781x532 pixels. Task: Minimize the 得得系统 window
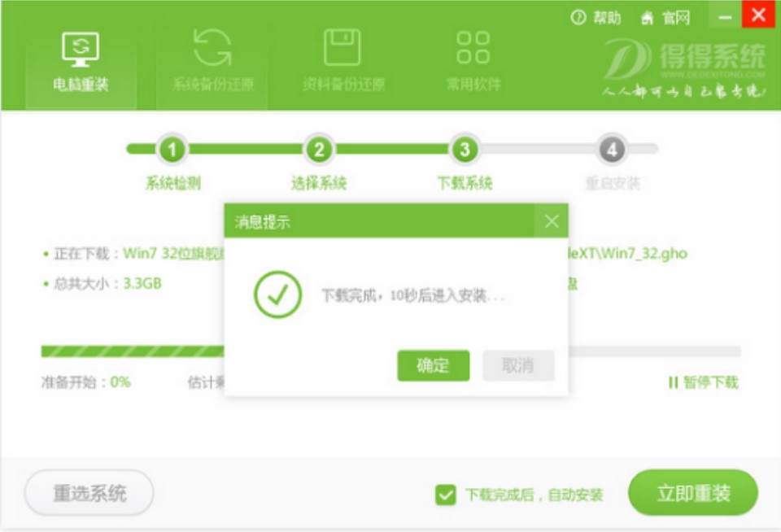[725, 17]
